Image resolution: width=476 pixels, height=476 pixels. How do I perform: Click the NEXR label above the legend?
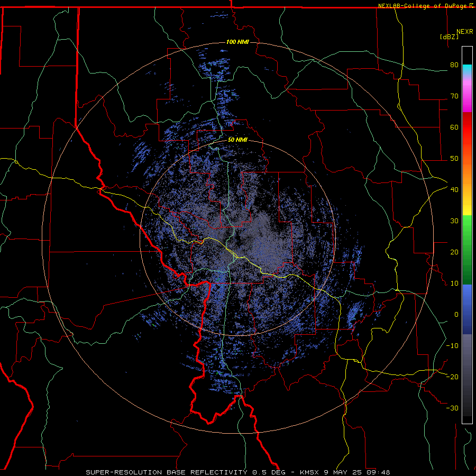[x=465, y=32]
